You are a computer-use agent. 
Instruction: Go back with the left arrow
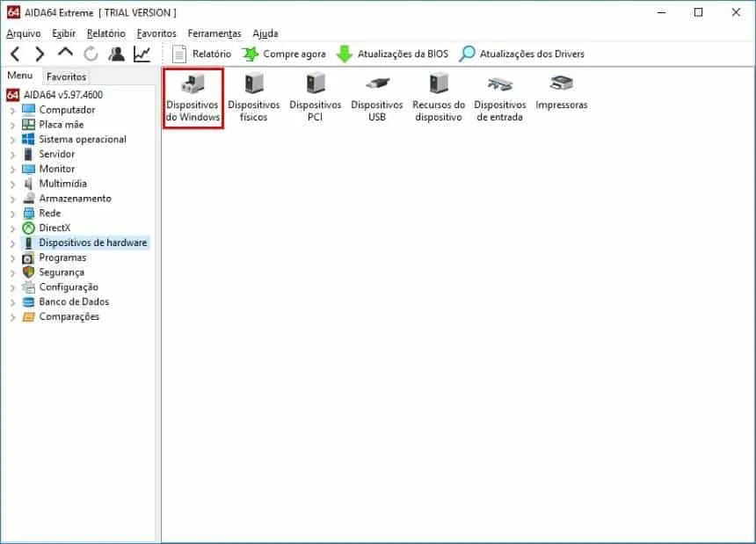click(15, 54)
